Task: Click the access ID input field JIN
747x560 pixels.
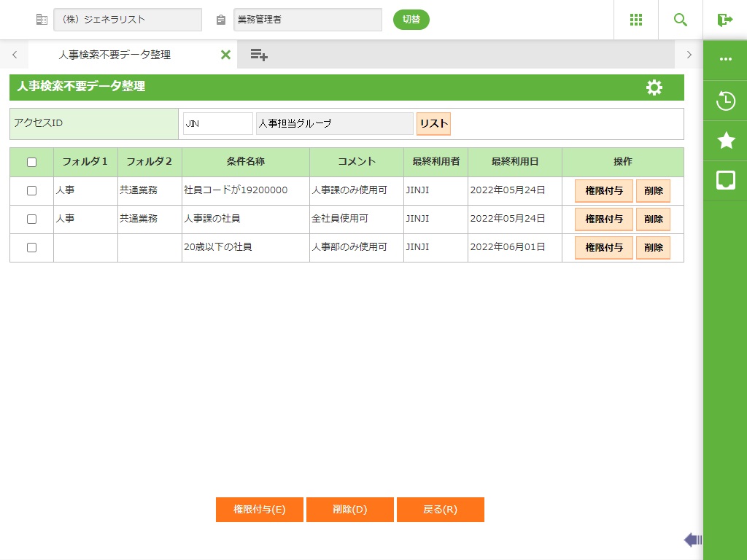Action: coord(217,124)
